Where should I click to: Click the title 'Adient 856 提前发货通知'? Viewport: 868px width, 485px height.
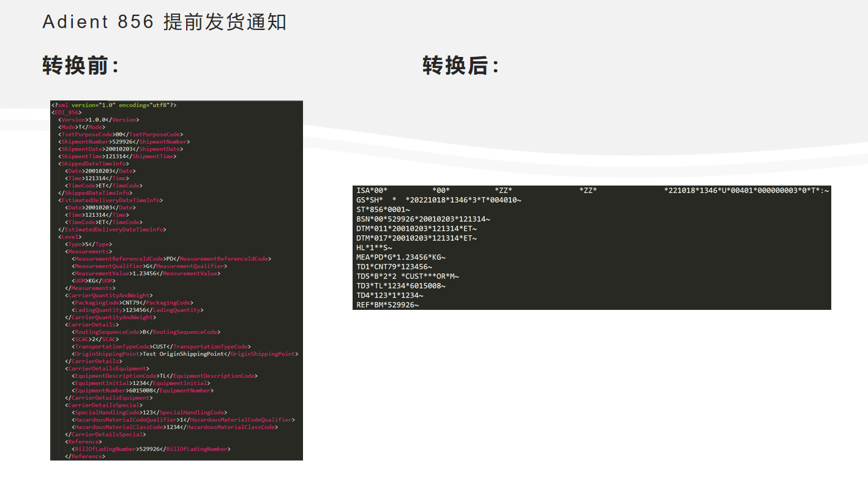(x=164, y=22)
